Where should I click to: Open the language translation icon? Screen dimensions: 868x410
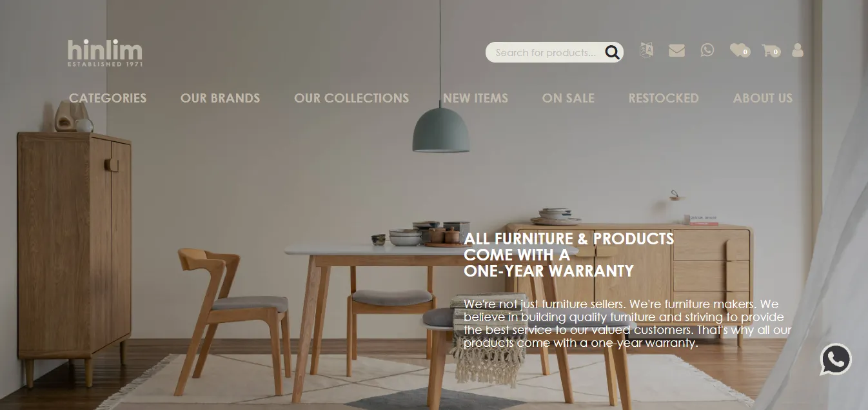coord(646,50)
